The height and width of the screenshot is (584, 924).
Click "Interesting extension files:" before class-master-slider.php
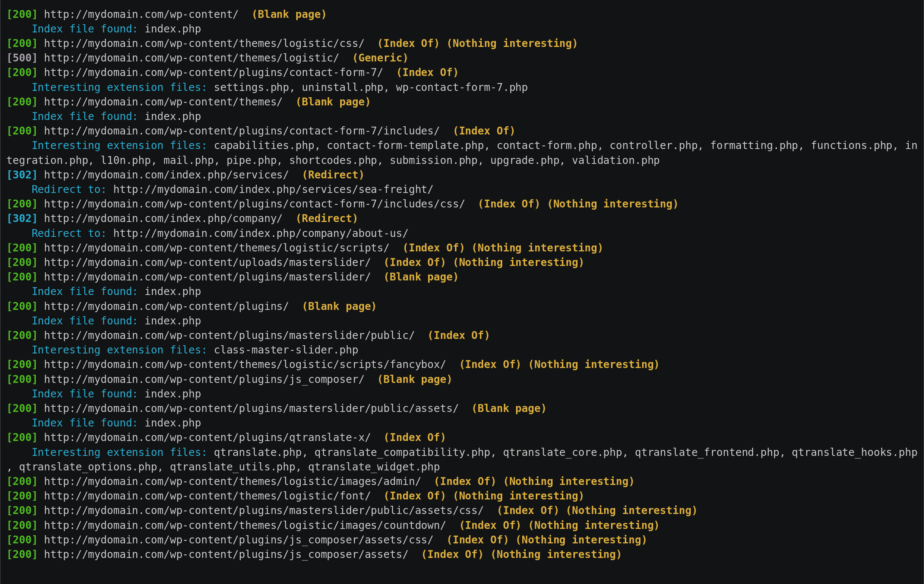tap(119, 350)
